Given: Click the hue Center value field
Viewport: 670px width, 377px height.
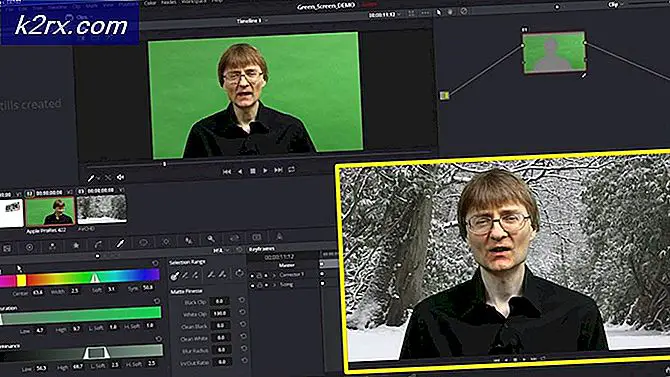Looking at the screenshot, I should 38,293.
